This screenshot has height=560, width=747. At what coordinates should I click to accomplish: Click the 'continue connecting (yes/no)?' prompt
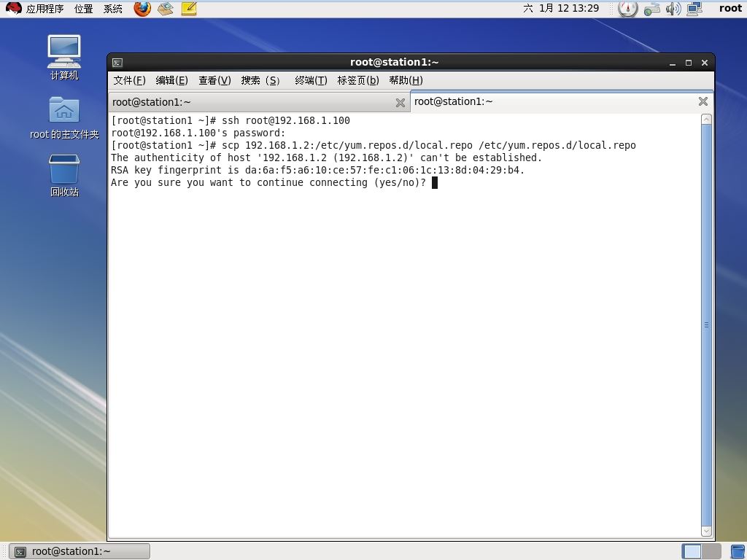(x=269, y=182)
